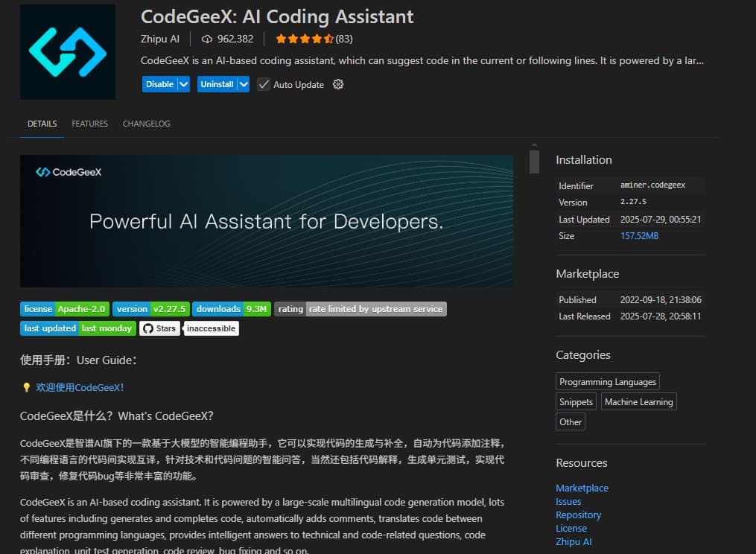The image size is (756, 554).
Task: Click the Uninstall button
Action: point(217,84)
